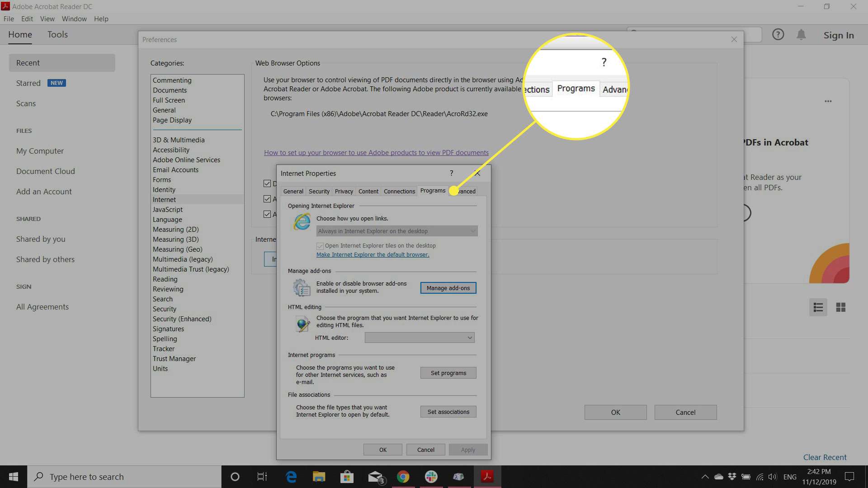The image size is (868, 488).
Task: Click the Chrome browser taskbar icon
Action: point(403,476)
